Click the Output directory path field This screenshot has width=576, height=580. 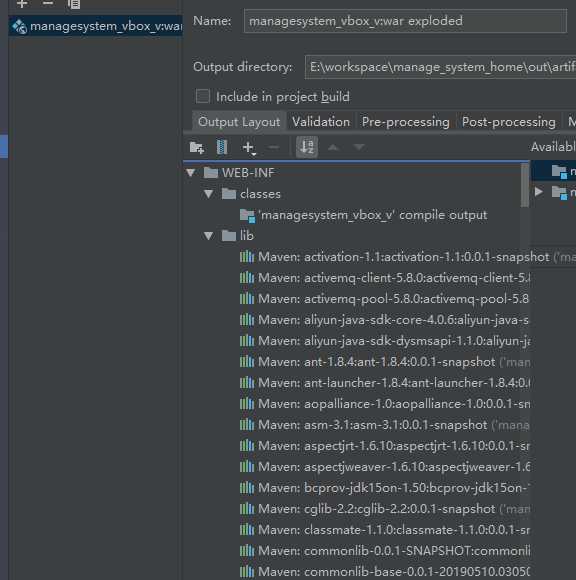pos(440,67)
